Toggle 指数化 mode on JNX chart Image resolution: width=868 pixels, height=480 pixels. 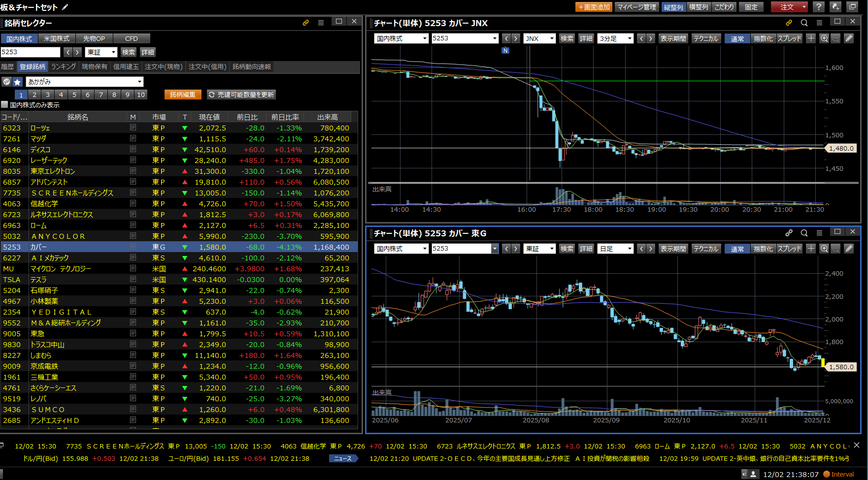click(x=763, y=38)
